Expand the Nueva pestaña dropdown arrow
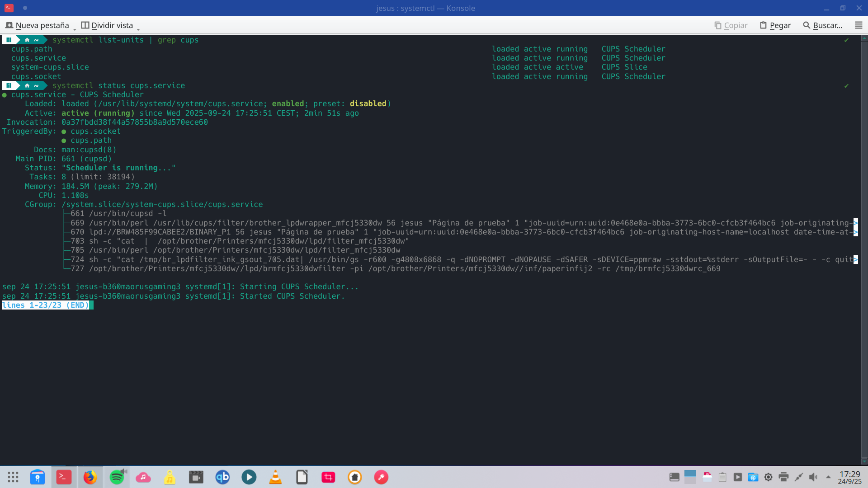868x488 pixels. 75,28
